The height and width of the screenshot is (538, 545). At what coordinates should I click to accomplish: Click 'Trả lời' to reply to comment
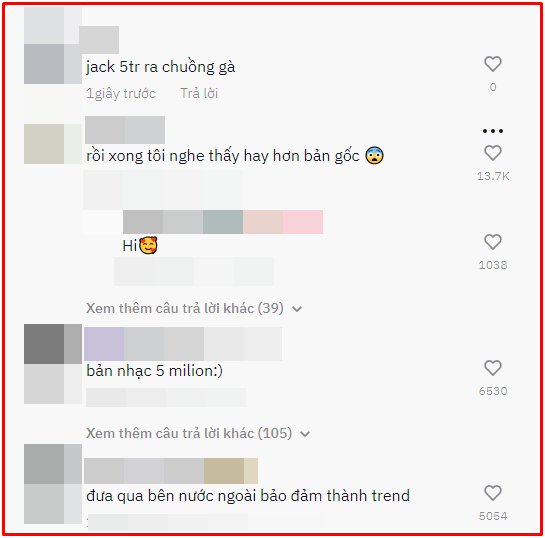coord(199,93)
